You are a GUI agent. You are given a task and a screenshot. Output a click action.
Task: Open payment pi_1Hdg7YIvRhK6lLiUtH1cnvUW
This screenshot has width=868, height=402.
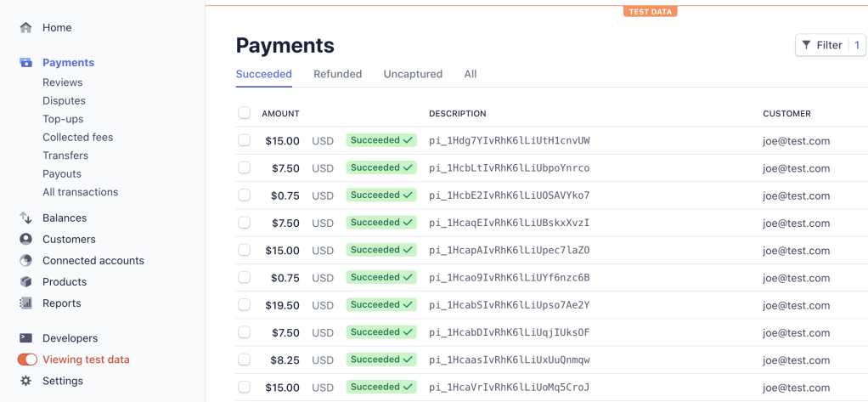point(509,141)
